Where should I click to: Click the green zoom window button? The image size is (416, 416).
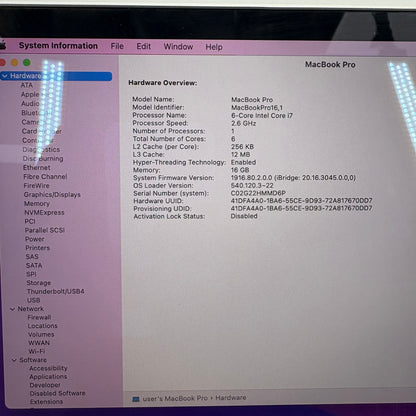[x=27, y=62]
